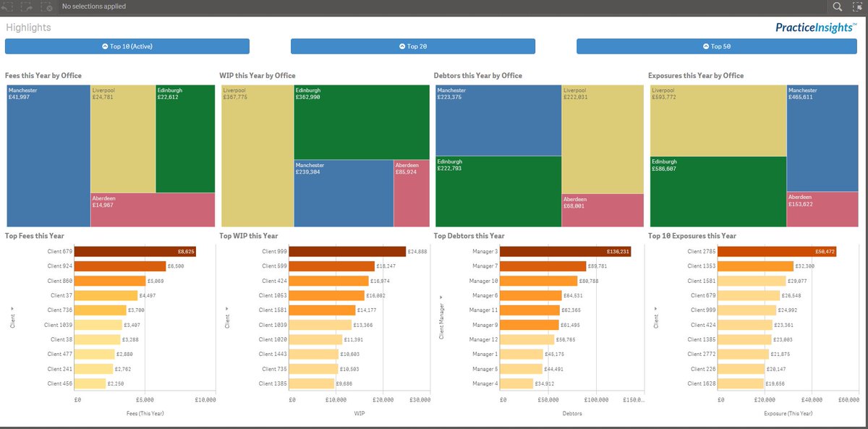Click the Client 1353 exposure bar

click(756, 266)
